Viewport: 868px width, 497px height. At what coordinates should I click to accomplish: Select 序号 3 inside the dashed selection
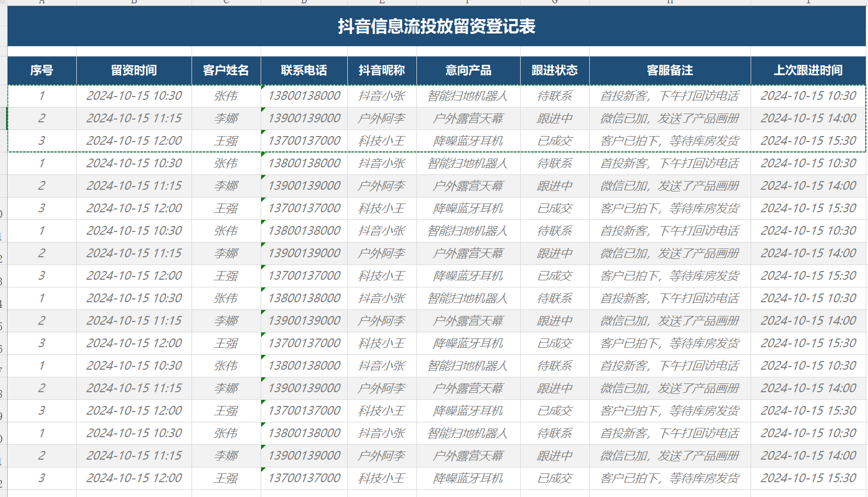coord(42,141)
